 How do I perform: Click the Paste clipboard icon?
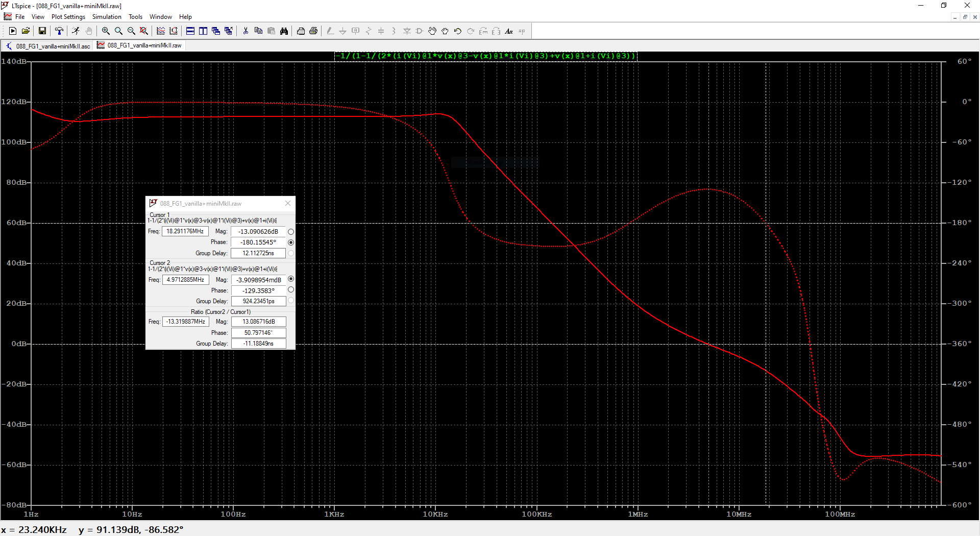(271, 31)
